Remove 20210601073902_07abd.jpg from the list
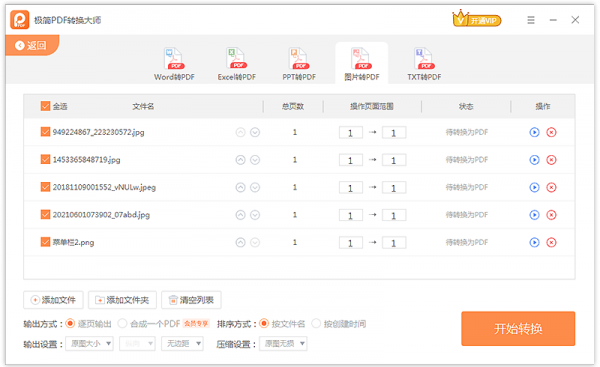The height and width of the screenshot is (367, 600). click(551, 215)
